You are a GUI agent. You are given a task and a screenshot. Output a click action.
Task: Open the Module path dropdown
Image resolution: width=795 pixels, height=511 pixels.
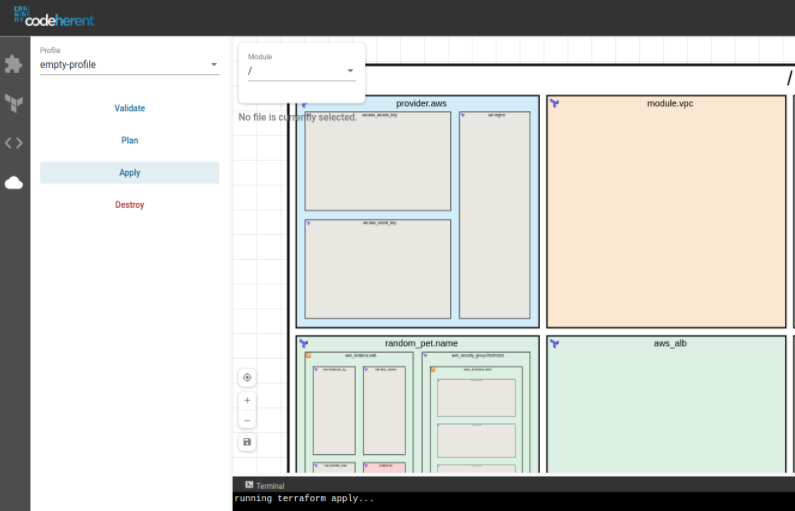[x=302, y=71]
